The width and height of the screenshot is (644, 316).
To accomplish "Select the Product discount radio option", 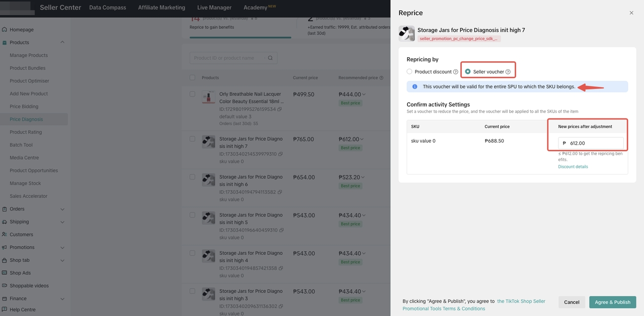I will click(410, 72).
